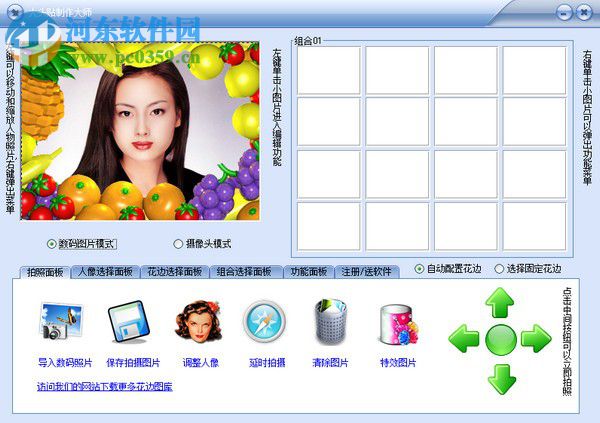Open the Adjust Portrait woman-face icon
This screenshot has width=600, height=423.
(199, 322)
